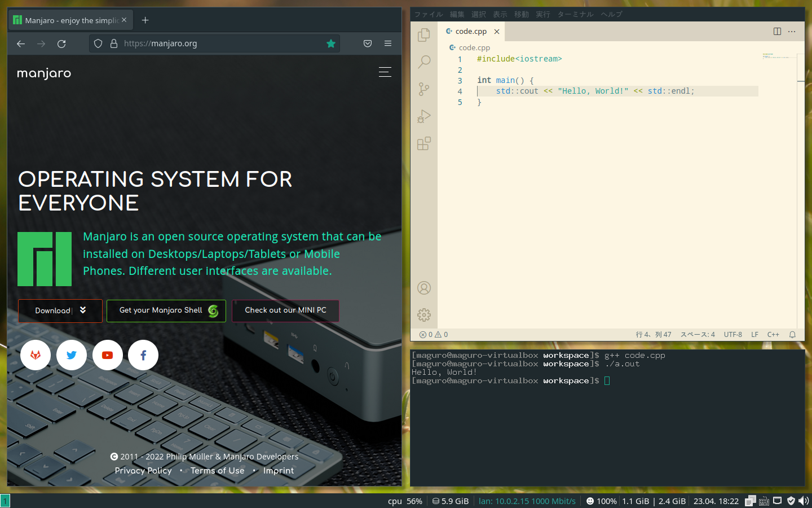Toggle the bookmark star for manjaro.org
Viewport: 812px width, 508px height.
331,43
